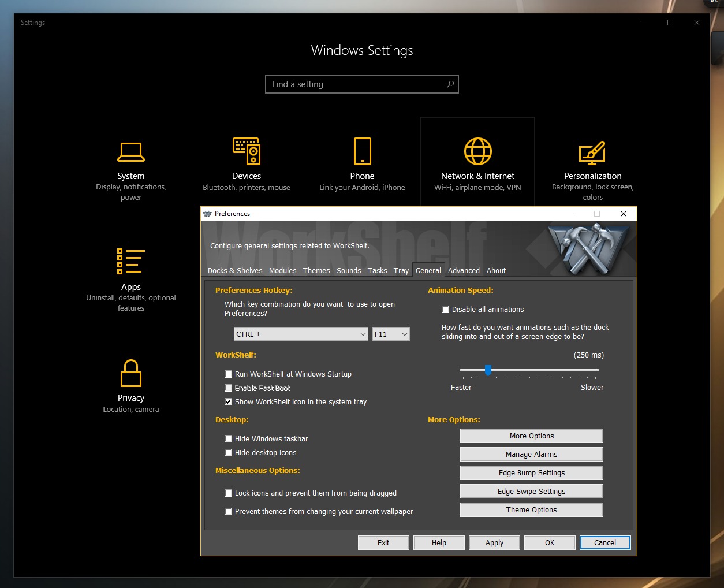Open Edge Bump Settings
The height and width of the screenshot is (588, 724).
click(532, 473)
